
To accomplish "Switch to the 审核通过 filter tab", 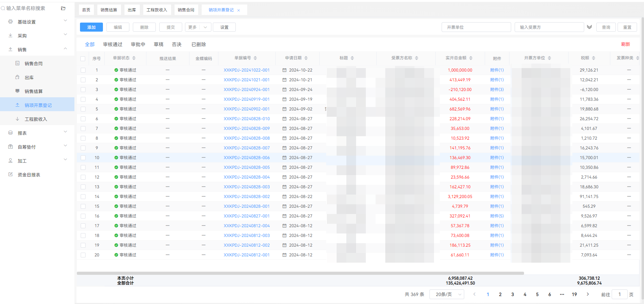I will click(113, 44).
